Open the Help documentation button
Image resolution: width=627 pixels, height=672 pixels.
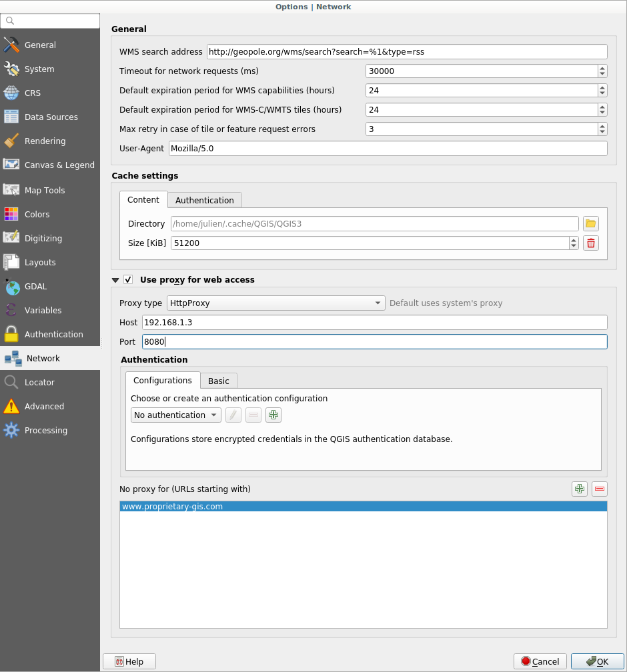[x=129, y=661]
